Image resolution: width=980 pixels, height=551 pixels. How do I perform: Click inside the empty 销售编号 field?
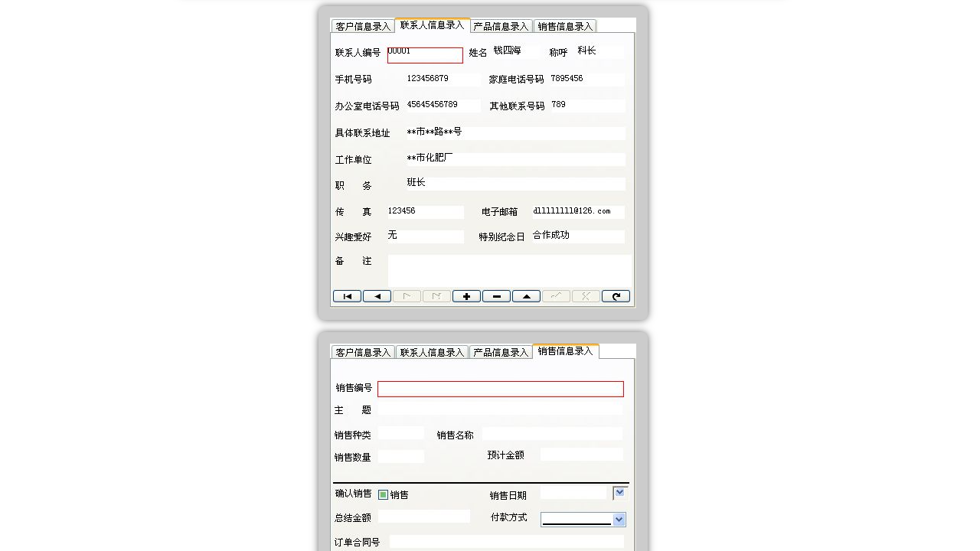[x=500, y=389]
